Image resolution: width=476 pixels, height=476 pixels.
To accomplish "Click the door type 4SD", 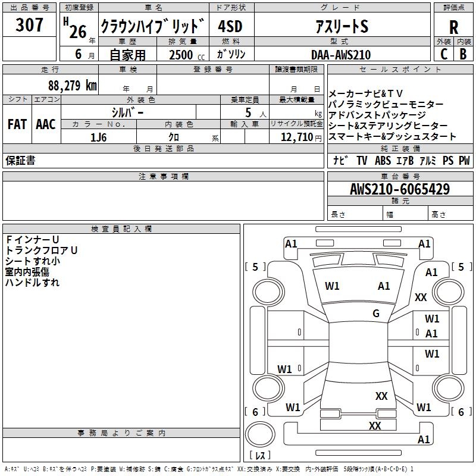I will (230, 26).
